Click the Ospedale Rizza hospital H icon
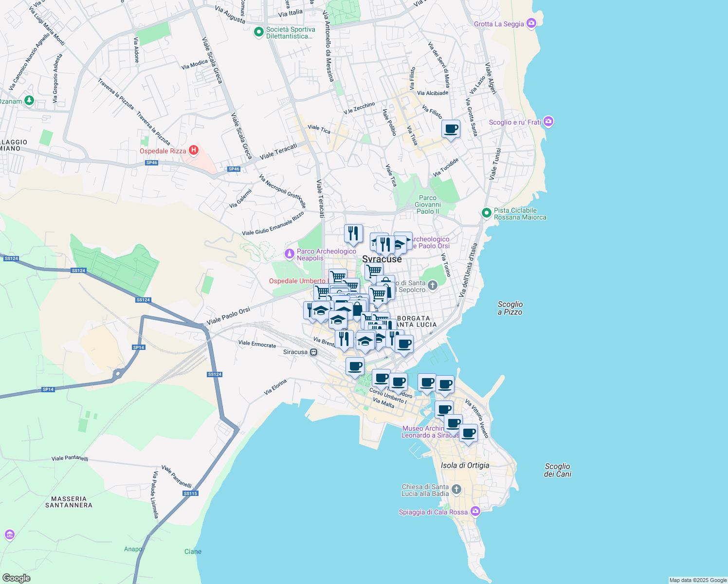 193,150
